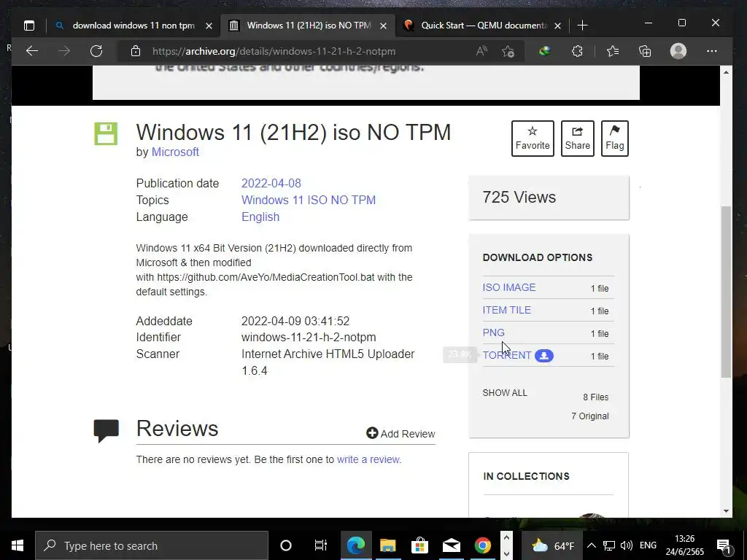Expand hidden system tray icons
The width and height of the screenshot is (747, 560).
point(591,545)
